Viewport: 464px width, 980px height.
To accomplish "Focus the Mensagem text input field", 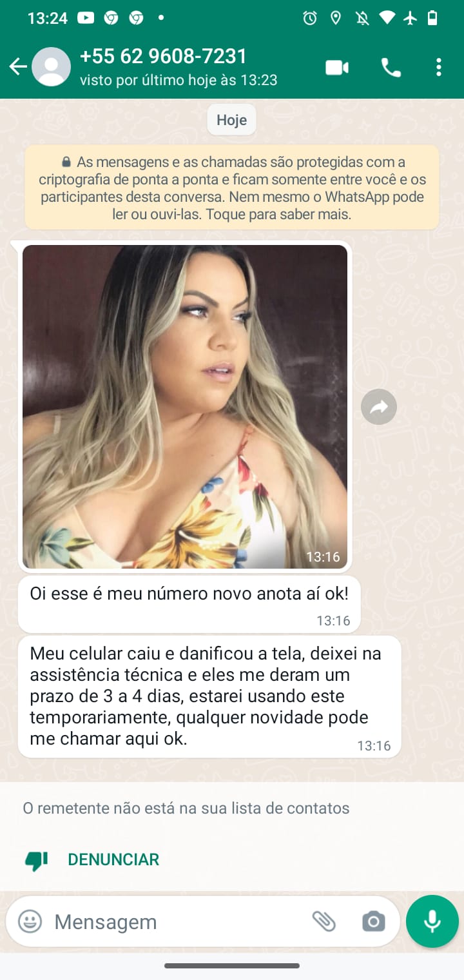I will click(x=180, y=921).
